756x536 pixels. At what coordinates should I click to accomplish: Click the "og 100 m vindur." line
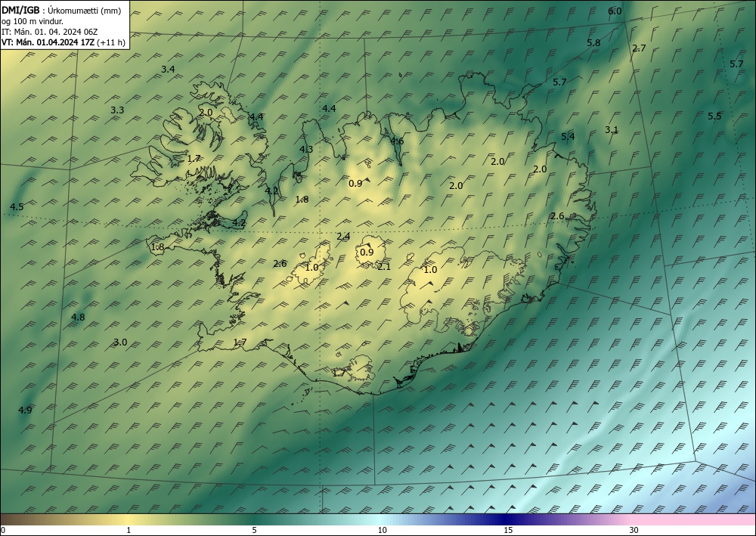33,21
